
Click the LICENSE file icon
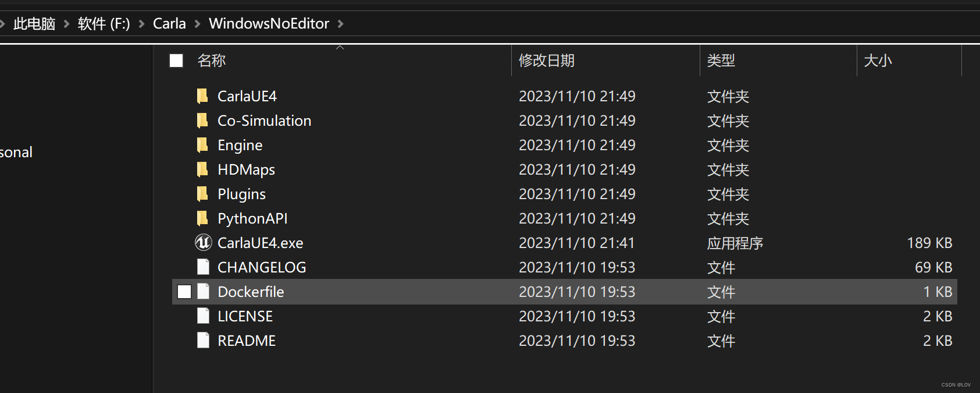[203, 316]
